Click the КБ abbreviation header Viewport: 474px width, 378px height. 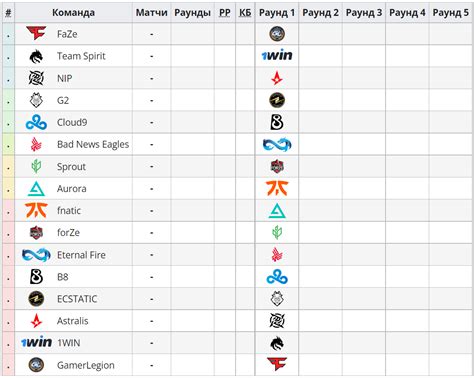pyautogui.click(x=245, y=13)
